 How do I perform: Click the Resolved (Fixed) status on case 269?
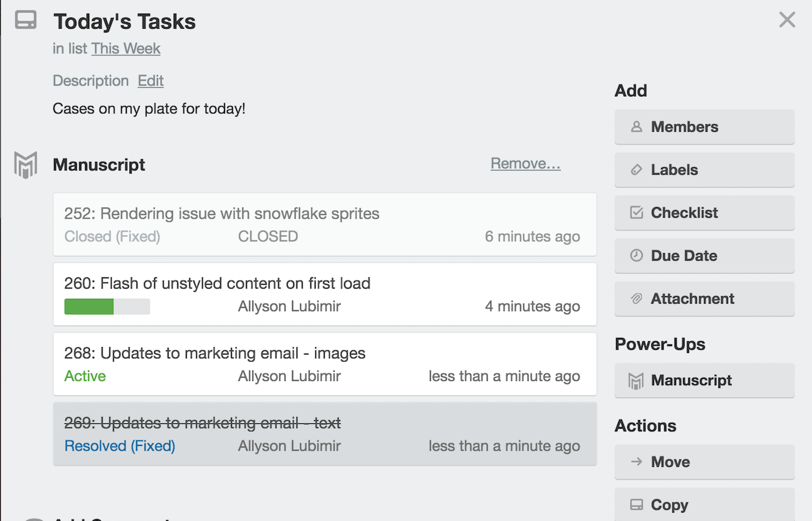pyautogui.click(x=120, y=445)
